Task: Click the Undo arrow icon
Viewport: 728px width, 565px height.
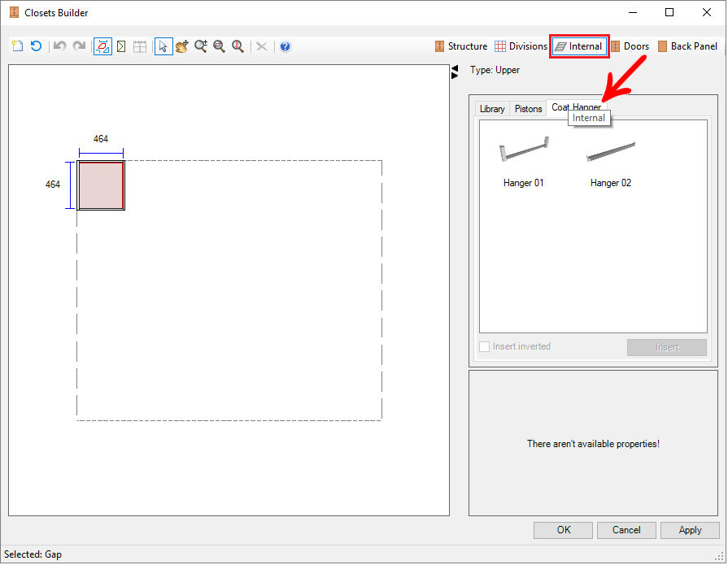Action: coord(59,46)
